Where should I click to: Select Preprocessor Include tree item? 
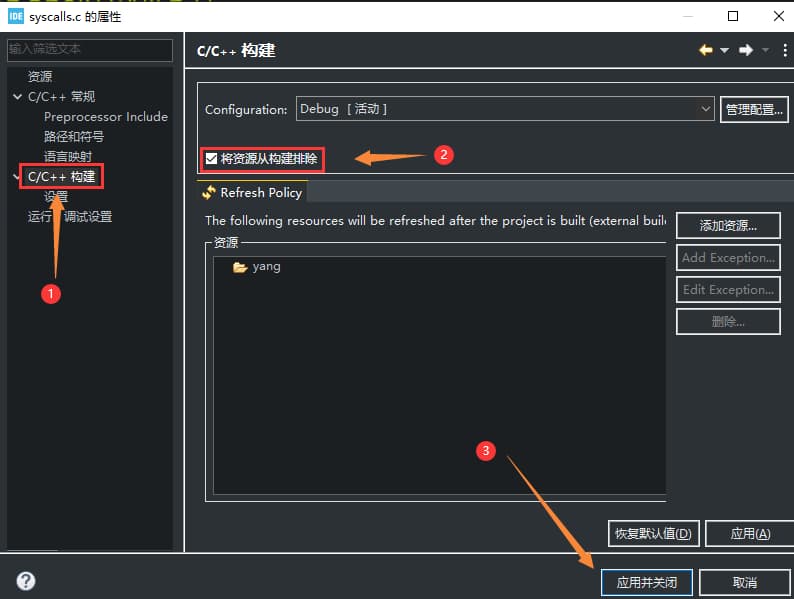click(x=105, y=117)
